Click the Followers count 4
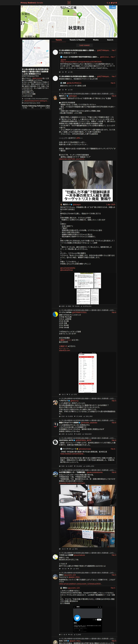The width and height of the screenshot is (138, 644). coord(41,108)
